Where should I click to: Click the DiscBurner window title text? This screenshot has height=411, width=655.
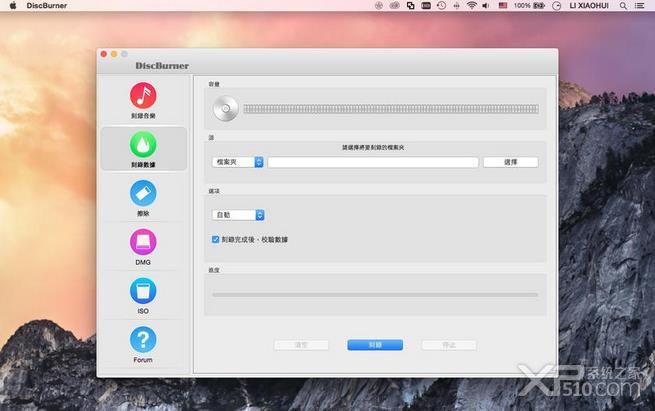pyautogui.click(x=162, y=66)
